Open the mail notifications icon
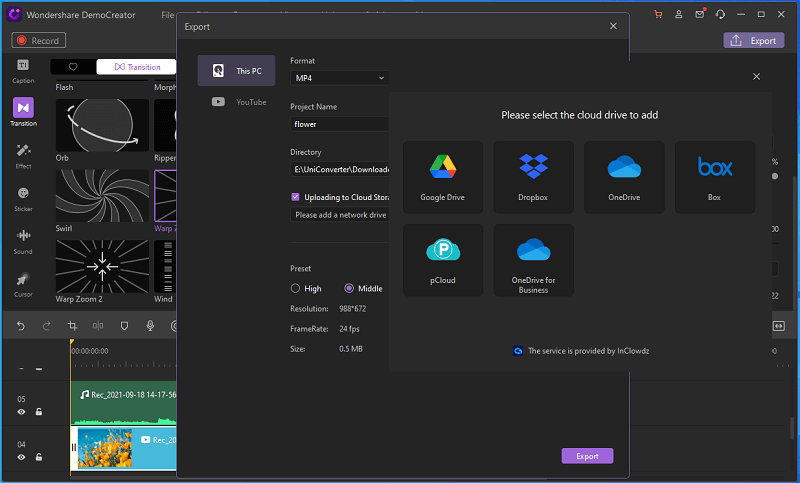The image size is (800, 483). point(699,14)
